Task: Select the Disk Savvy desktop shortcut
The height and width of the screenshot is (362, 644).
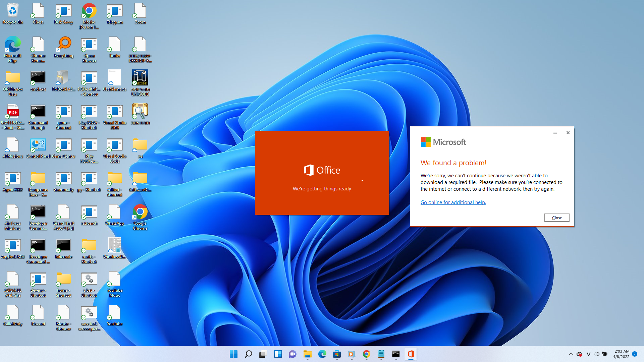Action: tap(64, 14)
